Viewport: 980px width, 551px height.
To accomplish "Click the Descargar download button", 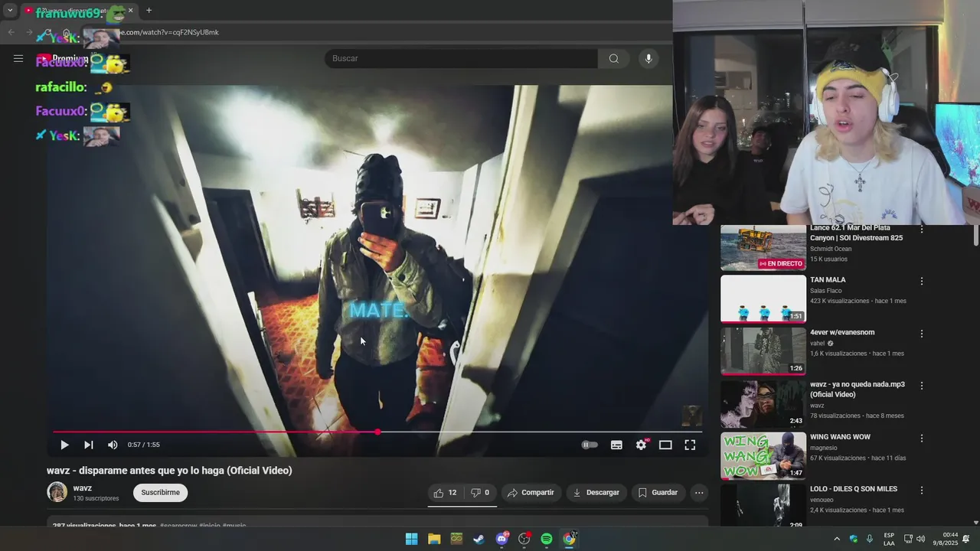I will tap(596, 493).
